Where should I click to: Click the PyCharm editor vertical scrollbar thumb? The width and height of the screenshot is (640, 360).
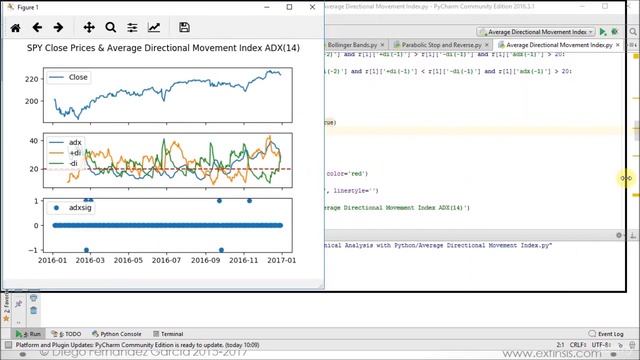(x=636, y=130)
